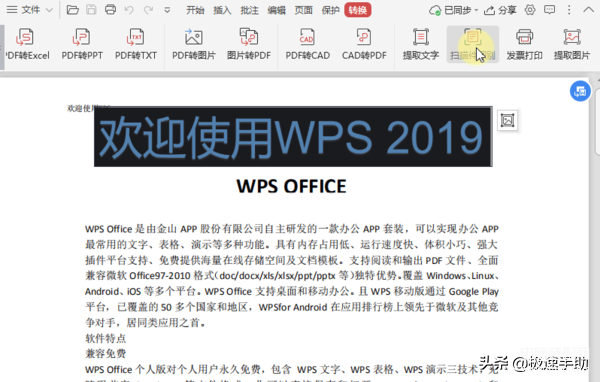Viewport: 600px width, 382px height.
Task: Click the 分享 share button
Action: click(x=500, y=10)
